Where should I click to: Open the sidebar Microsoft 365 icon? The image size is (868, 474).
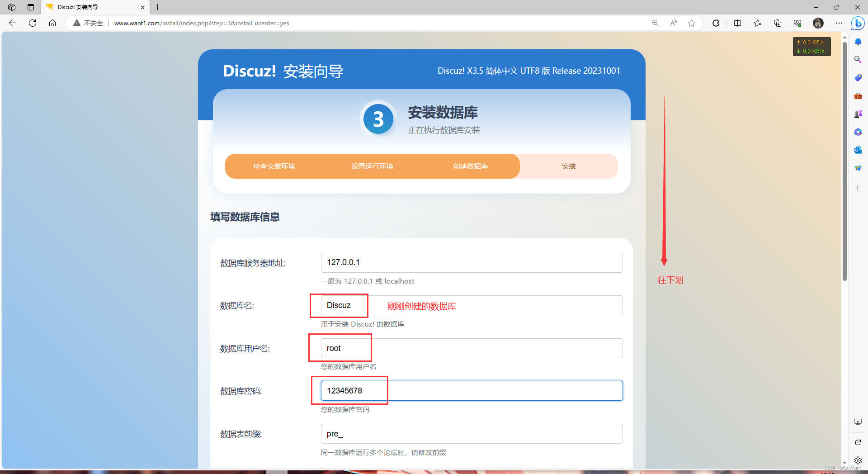(858, 132)
